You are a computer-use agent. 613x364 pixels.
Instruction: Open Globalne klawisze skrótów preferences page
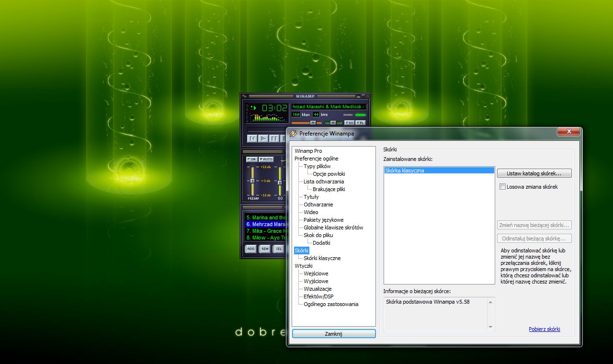(333, 227)
